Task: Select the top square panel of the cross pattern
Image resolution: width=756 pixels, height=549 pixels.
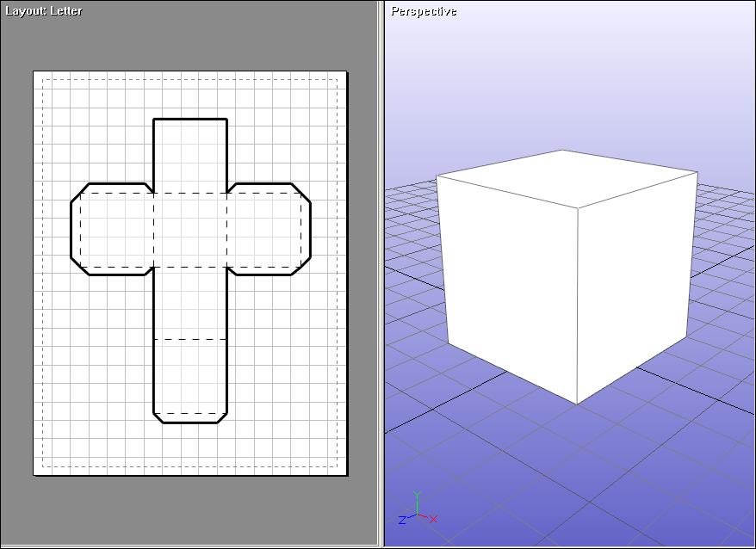Action: 190,156
